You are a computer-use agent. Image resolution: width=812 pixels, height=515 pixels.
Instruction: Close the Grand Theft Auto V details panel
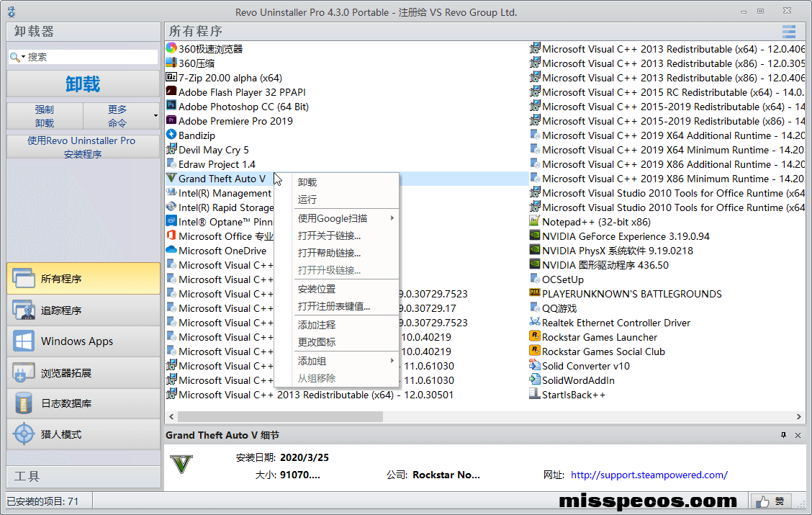tap(798, 435)
